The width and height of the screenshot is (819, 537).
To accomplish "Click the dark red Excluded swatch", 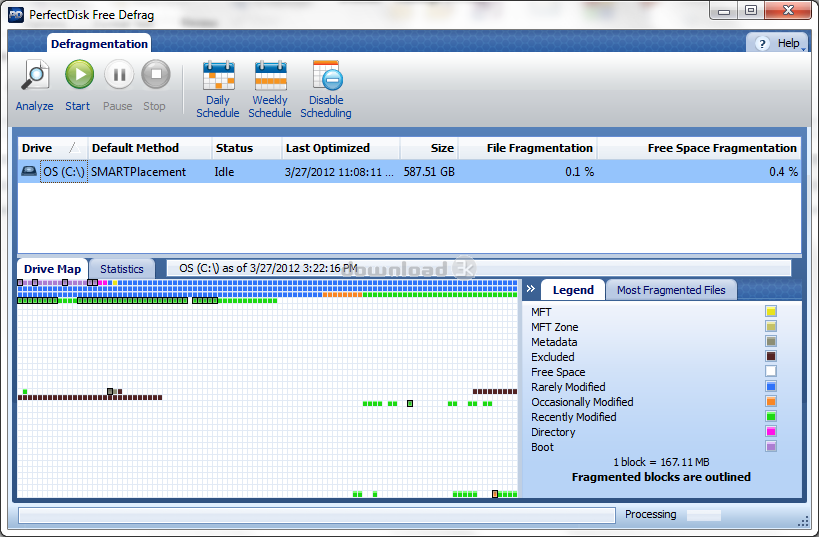I will (x=771, y=356).
